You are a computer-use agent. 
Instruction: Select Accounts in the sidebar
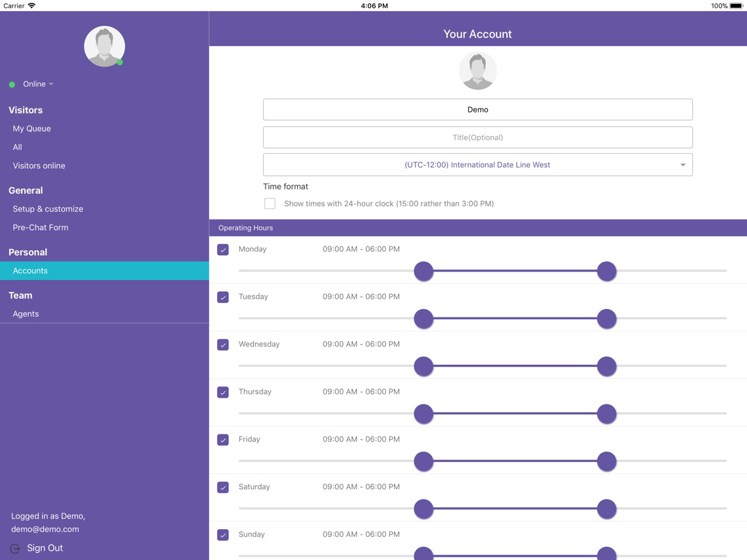click(x=105, y=271)
